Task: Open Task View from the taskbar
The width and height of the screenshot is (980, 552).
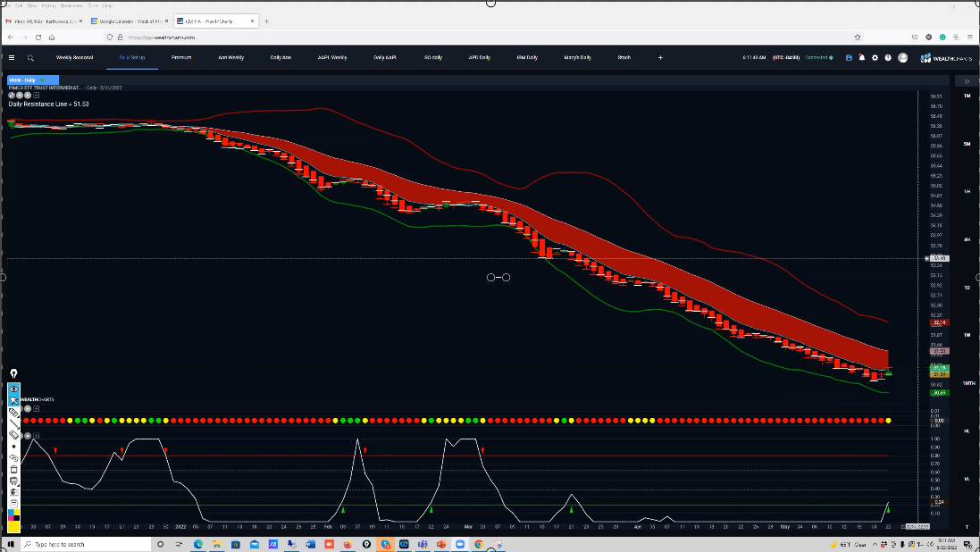Action: point(179,545)
